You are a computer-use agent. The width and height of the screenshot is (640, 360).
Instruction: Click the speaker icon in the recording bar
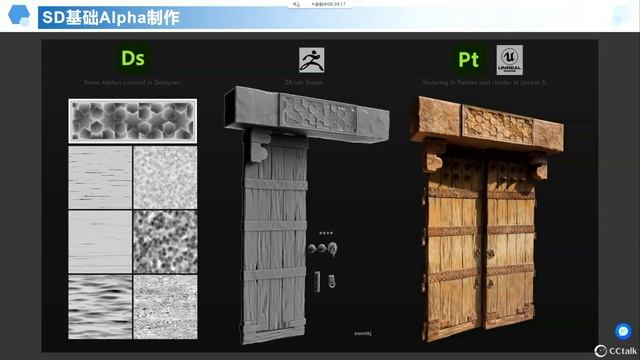[297, 4]
